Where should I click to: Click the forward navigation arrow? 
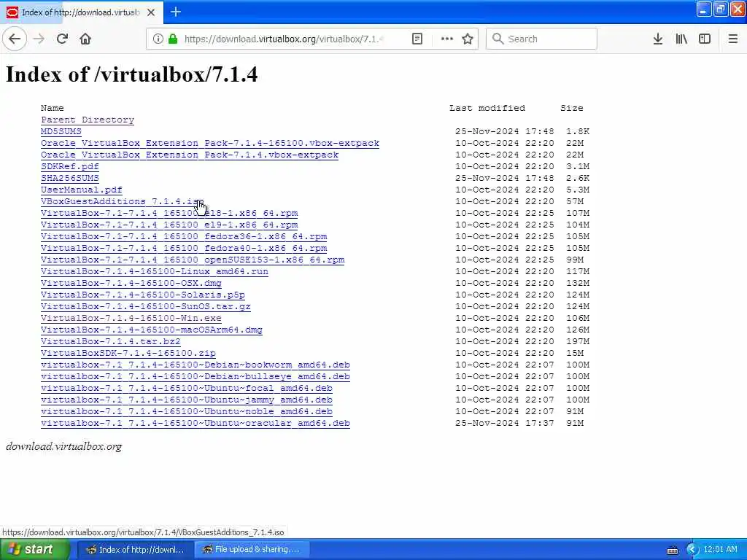[x=39, y=39]
